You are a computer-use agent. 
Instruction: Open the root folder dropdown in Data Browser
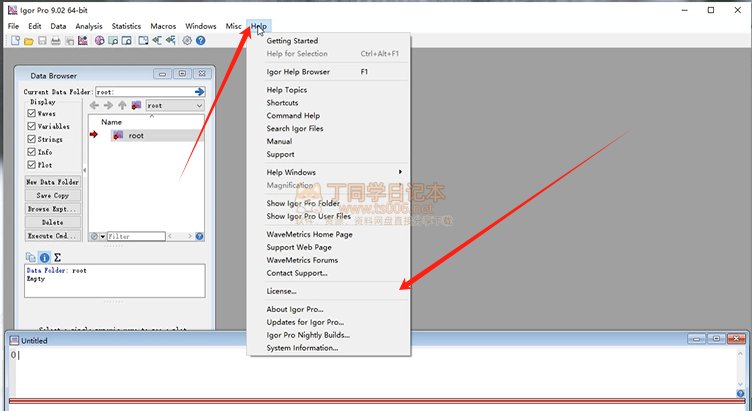point(174,105)
